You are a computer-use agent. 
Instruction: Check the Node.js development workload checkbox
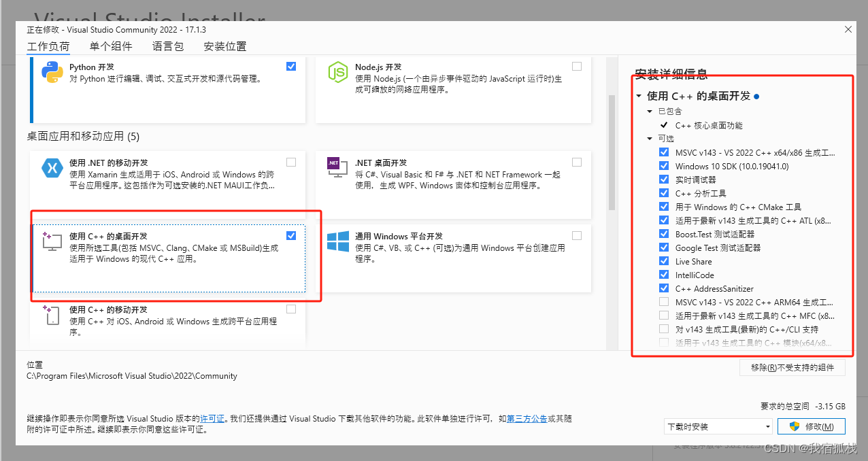pyautogui.click(x=577, y=67)
